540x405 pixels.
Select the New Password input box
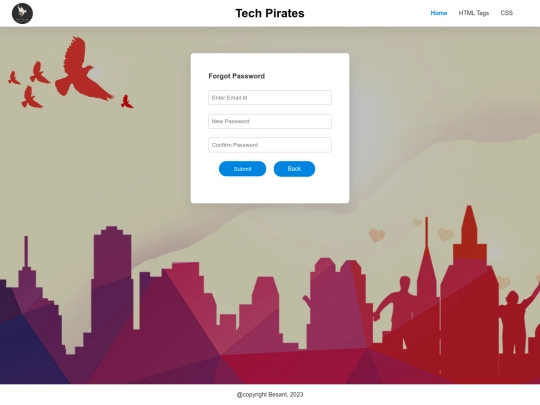coord(270,121)
